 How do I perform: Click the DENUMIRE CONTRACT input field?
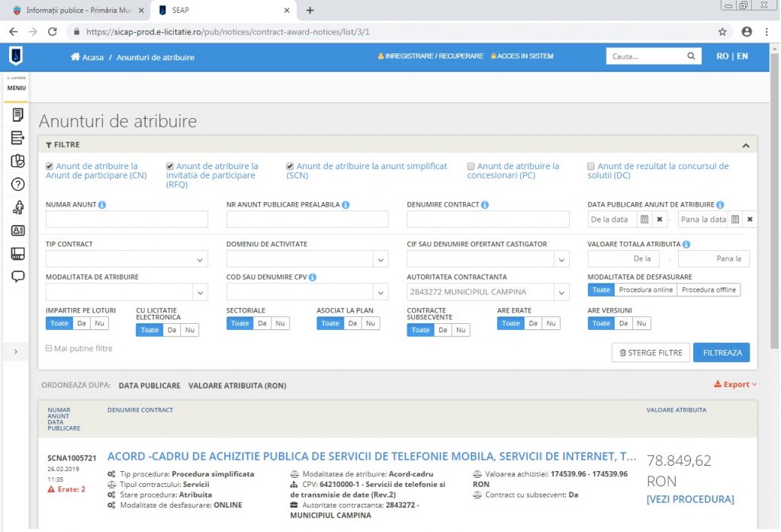point(488,220)
